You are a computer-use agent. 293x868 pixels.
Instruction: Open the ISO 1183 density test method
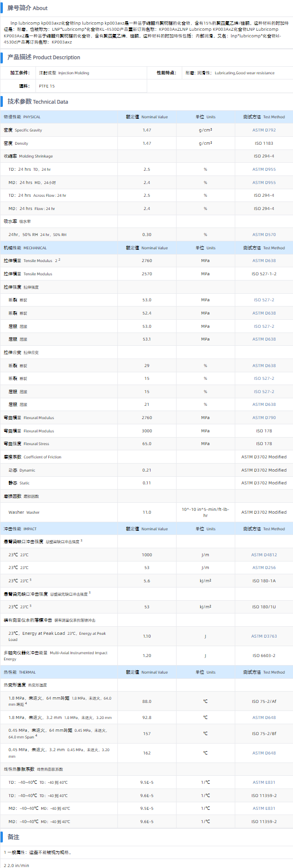(264, 143)
